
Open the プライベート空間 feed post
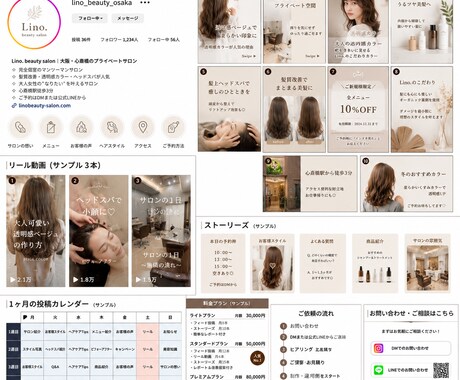click(294, 31)
